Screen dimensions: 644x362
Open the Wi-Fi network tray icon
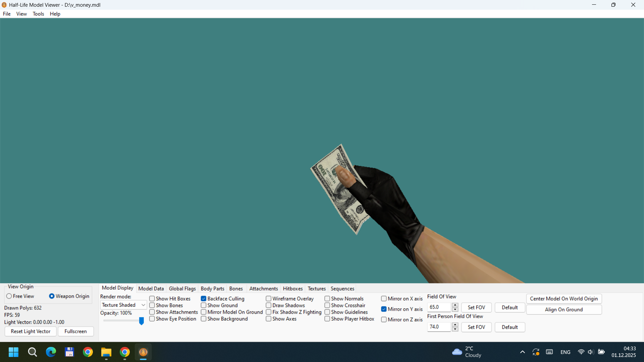click(581, 352)
